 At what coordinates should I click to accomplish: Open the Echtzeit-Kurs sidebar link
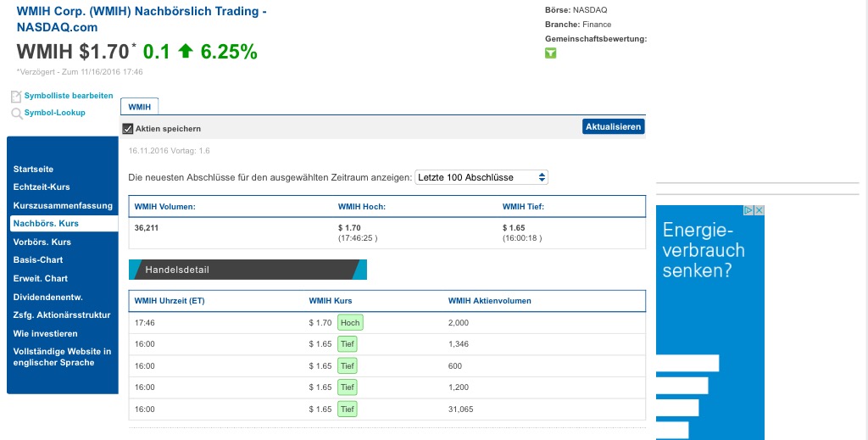[42, 187]
